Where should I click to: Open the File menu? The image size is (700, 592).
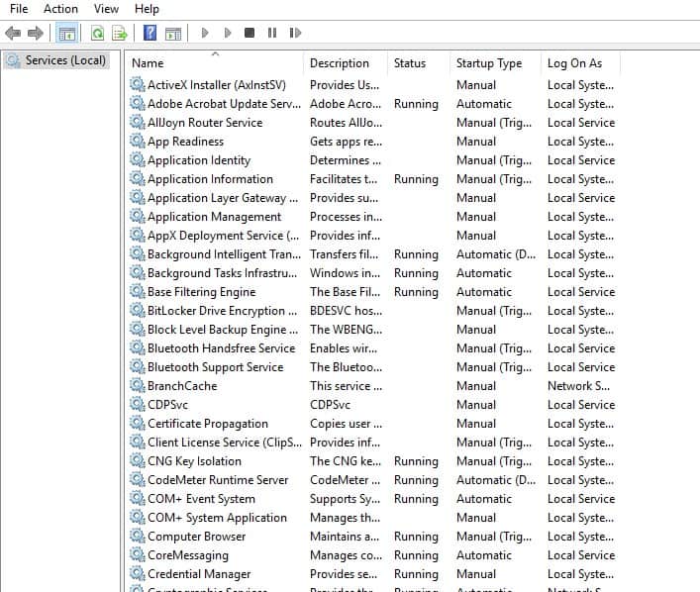[x=19, y=9]
